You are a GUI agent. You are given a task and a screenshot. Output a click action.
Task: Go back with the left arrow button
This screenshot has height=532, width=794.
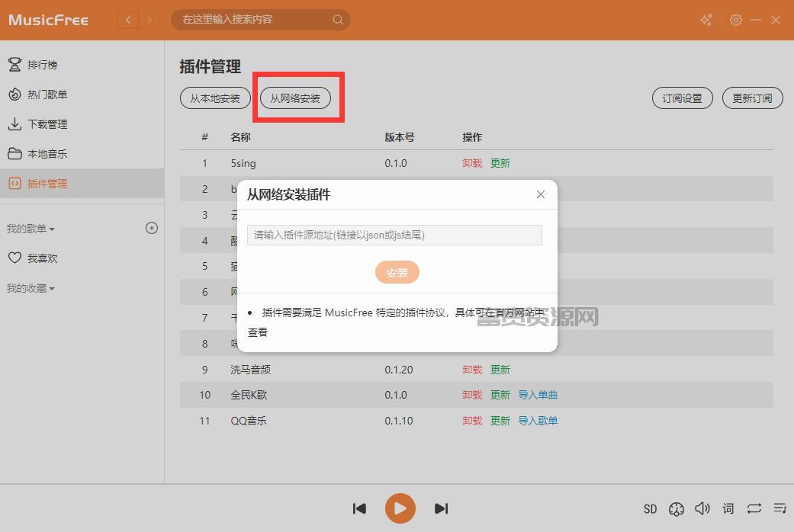pos(128,20)
